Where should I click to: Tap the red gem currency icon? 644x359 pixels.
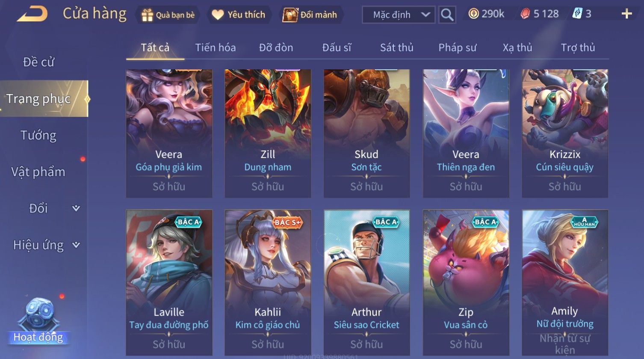[x=525, y=14]
